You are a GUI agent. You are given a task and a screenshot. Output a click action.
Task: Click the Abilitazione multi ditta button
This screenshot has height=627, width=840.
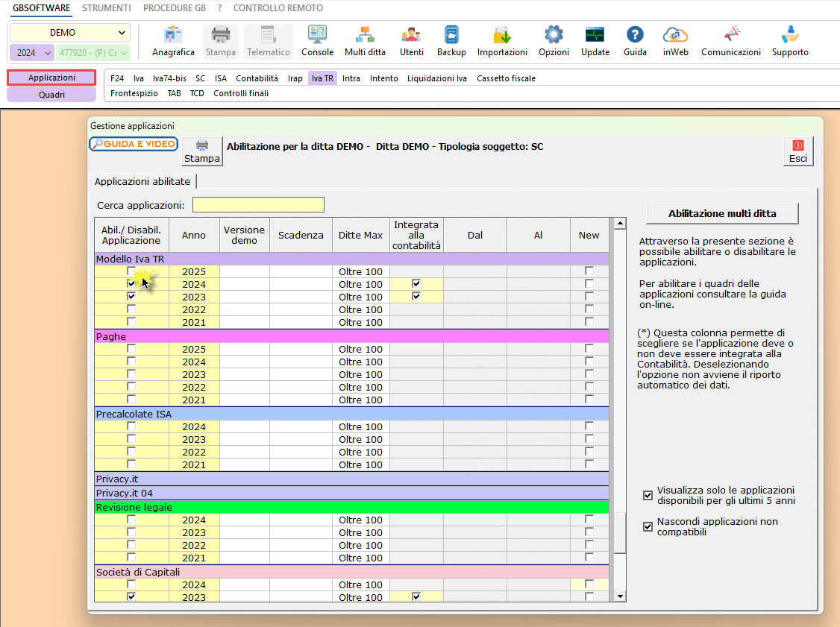click(721, 213)
